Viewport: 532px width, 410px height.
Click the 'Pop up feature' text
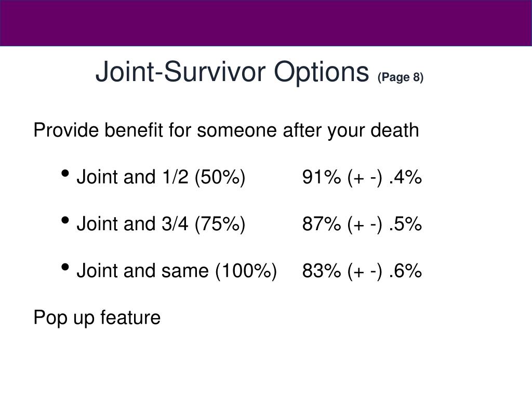click(97, 318)
